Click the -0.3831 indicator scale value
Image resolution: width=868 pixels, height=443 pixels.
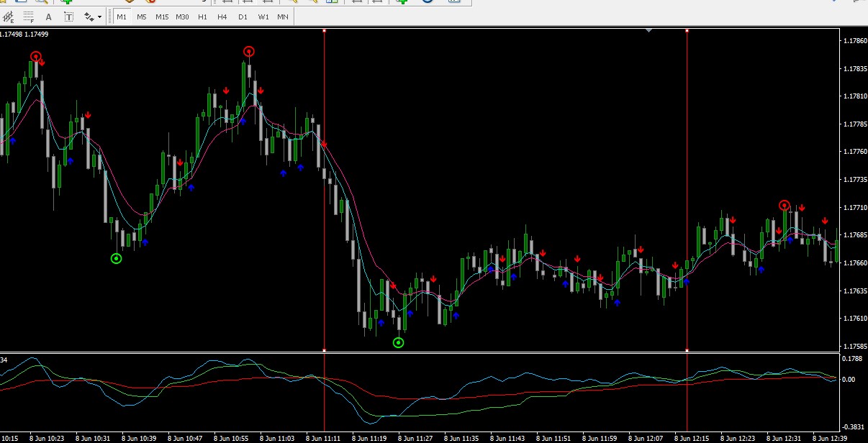point(852,427)
